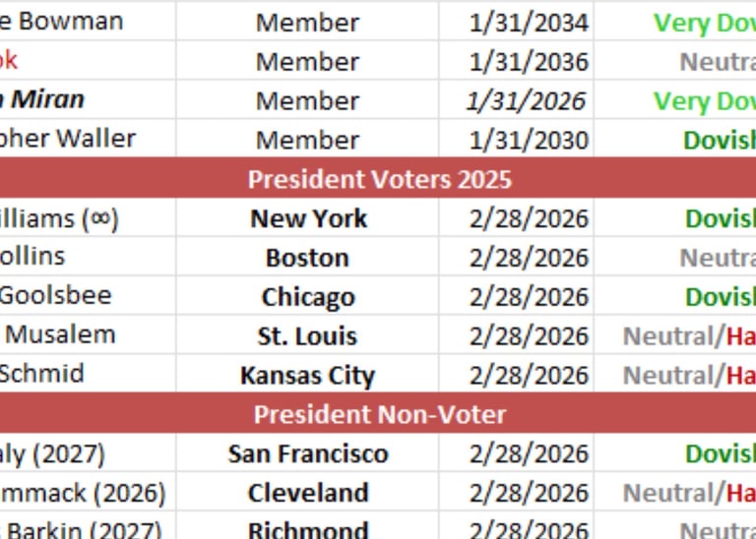Click the Kansas City cell
The height and width of the screenshot is (539, 756).
[x=308, y=376]
